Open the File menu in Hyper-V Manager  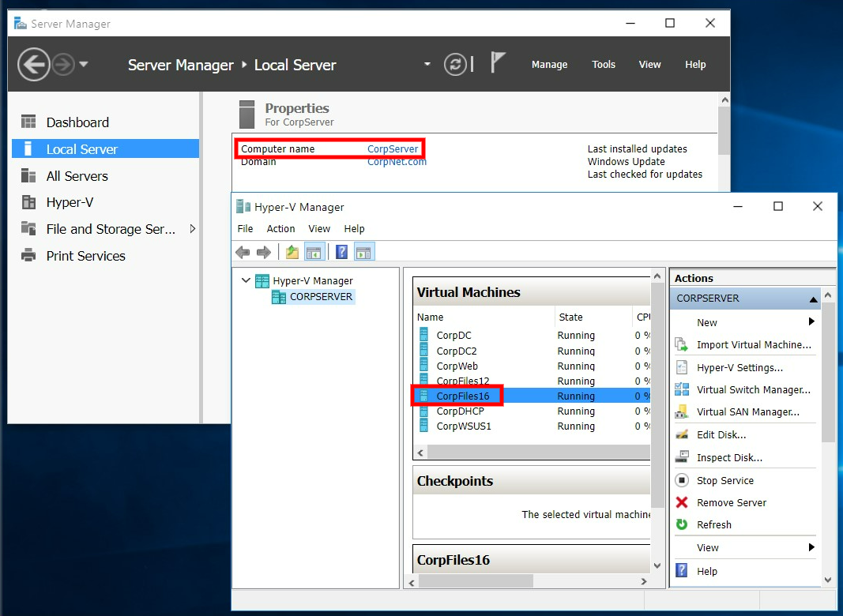[245, 228]
